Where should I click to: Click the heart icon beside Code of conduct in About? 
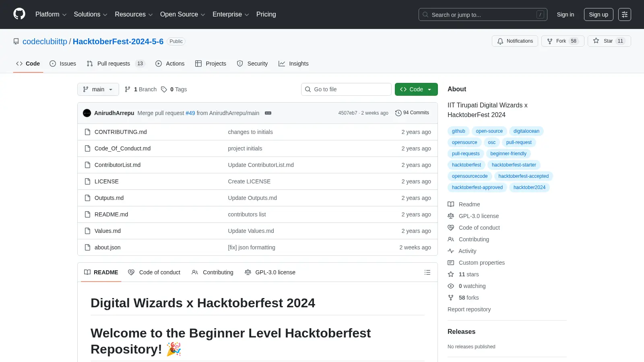point(451,228)
